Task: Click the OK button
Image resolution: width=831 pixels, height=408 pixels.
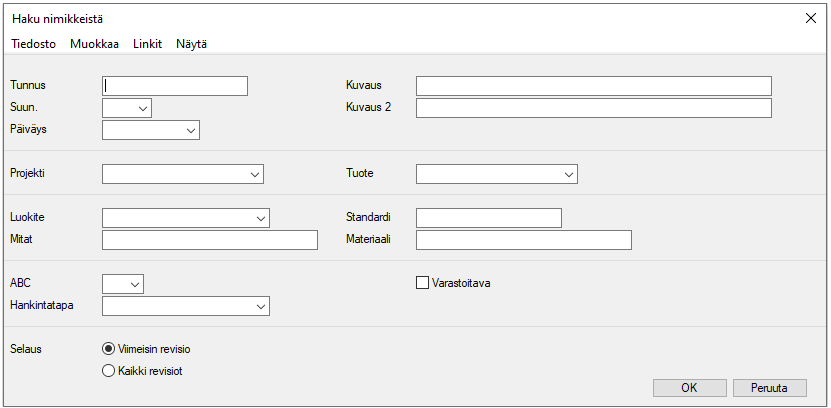Action: [x=689, y=387]
